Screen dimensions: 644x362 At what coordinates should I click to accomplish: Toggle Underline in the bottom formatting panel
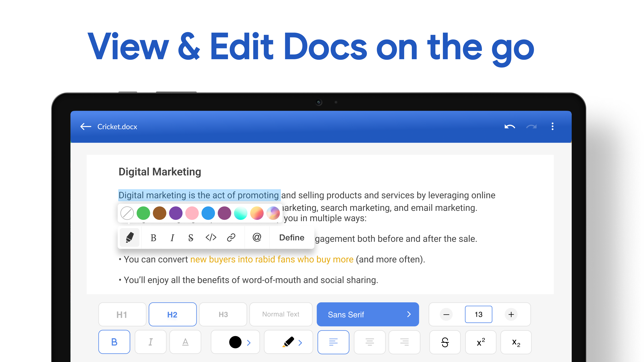pyautogui.click(x=185, y=342)
